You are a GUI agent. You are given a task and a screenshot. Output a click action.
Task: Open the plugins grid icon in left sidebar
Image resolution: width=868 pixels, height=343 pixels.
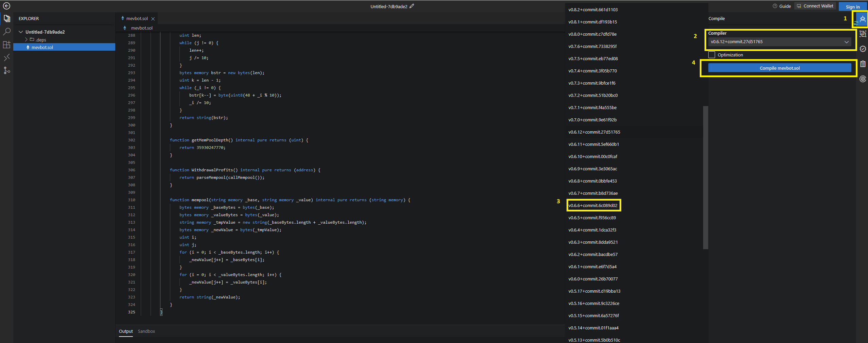(6, 45)
